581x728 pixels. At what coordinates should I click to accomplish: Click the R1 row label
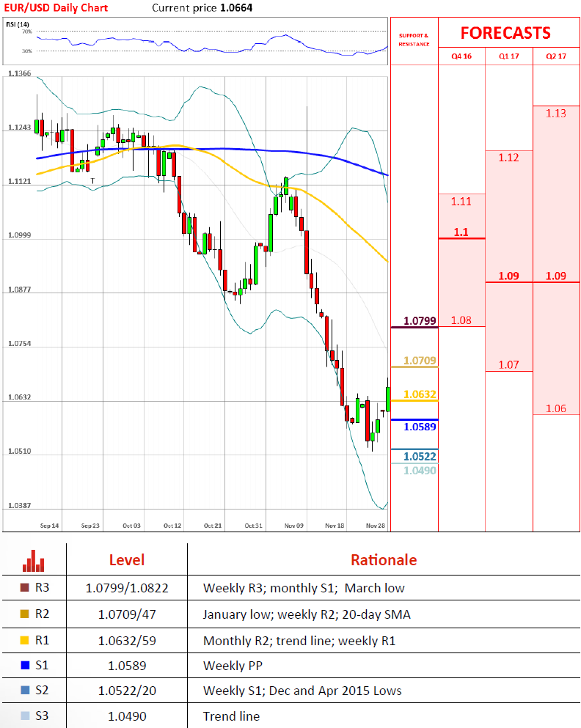point(42,641)
